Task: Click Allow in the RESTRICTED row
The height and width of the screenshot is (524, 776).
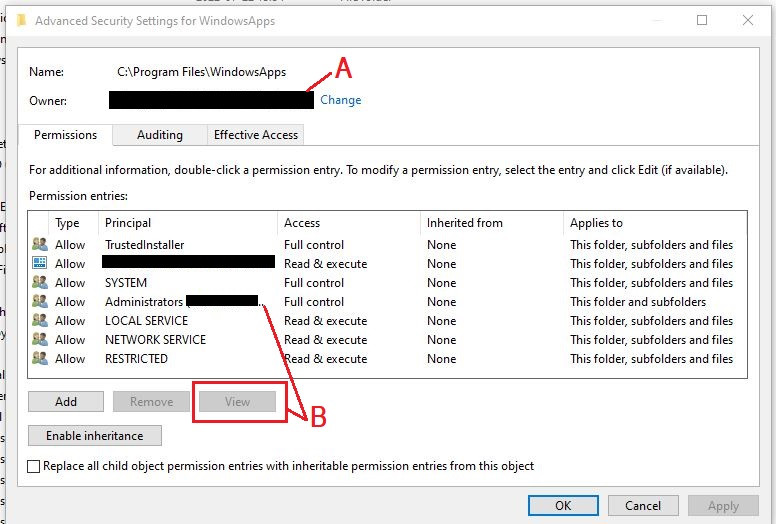Action: coord(70,359)
